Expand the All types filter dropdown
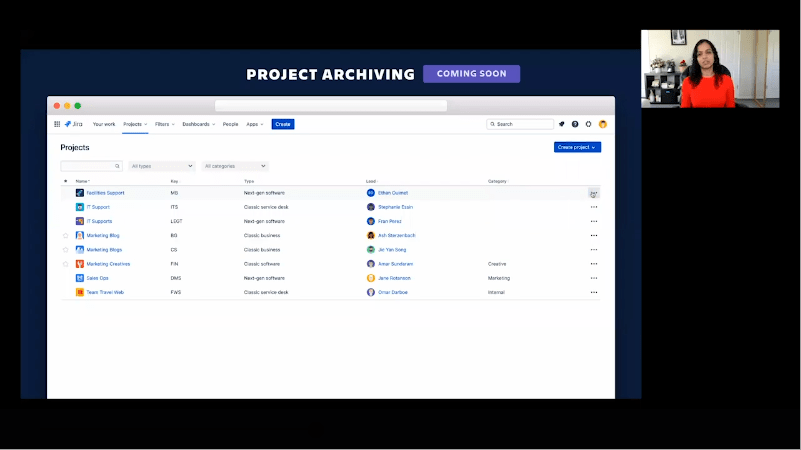 (162, 166)
